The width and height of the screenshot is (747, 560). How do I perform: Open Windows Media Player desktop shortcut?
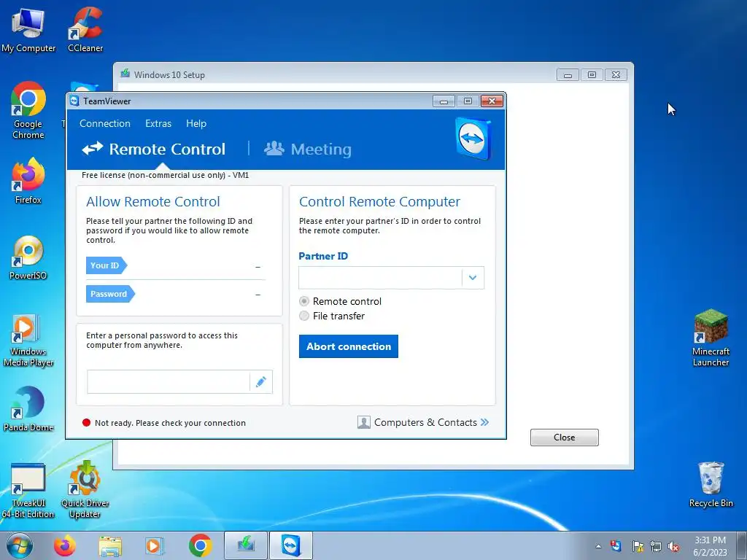point(28,340)
